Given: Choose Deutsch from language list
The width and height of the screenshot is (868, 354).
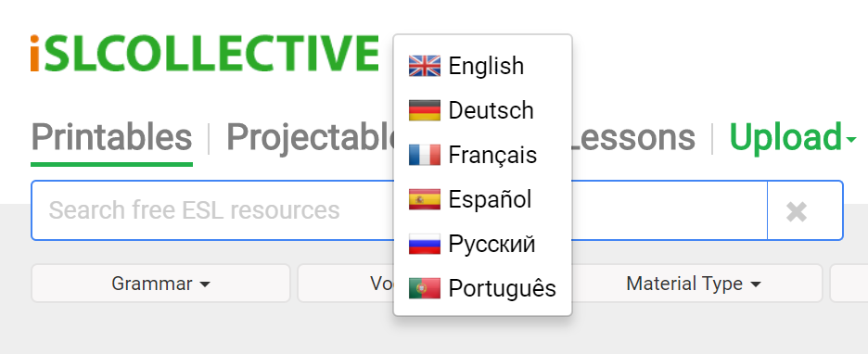Looking at the screenshot, I should pyautogui.click(x=482, y=110).
